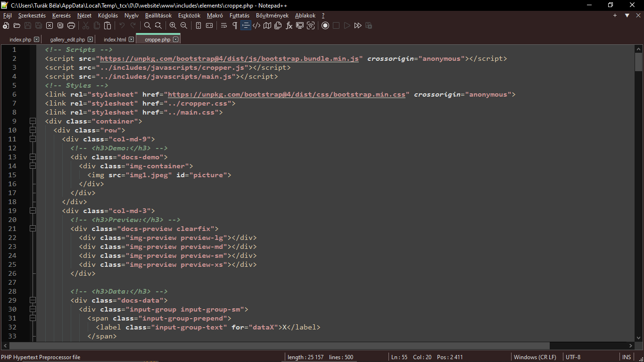644x362 pixels.
Task: Click the Find (magnifier) icon
Action: point(147,25)
